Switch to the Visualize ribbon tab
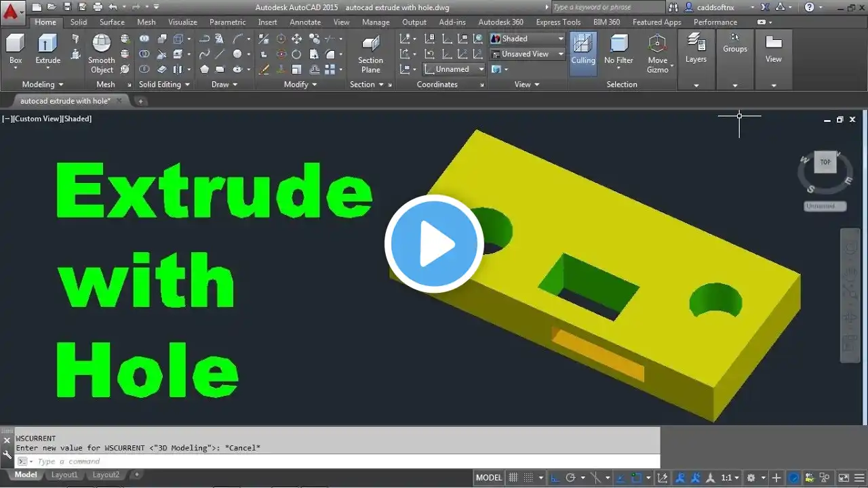This screenshot has height=488, width=868. pos(182,22)
